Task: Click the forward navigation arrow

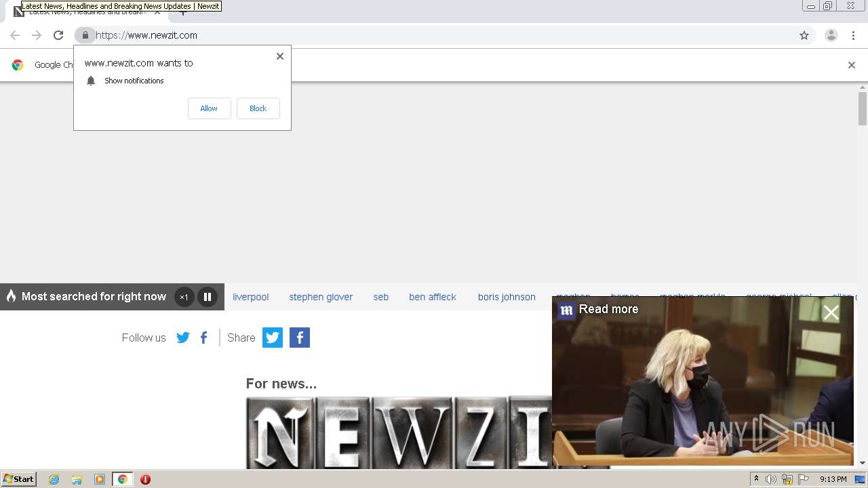Action: tap(37, 35)
